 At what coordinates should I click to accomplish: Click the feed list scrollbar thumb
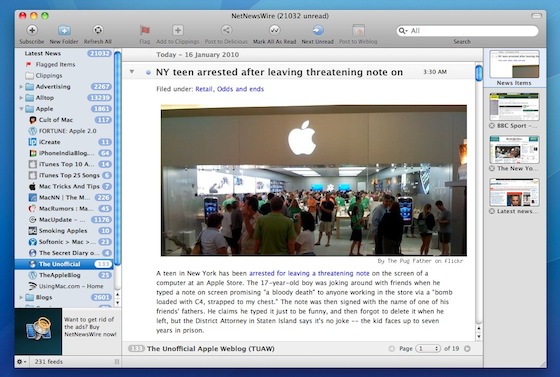tap(117, 159)
